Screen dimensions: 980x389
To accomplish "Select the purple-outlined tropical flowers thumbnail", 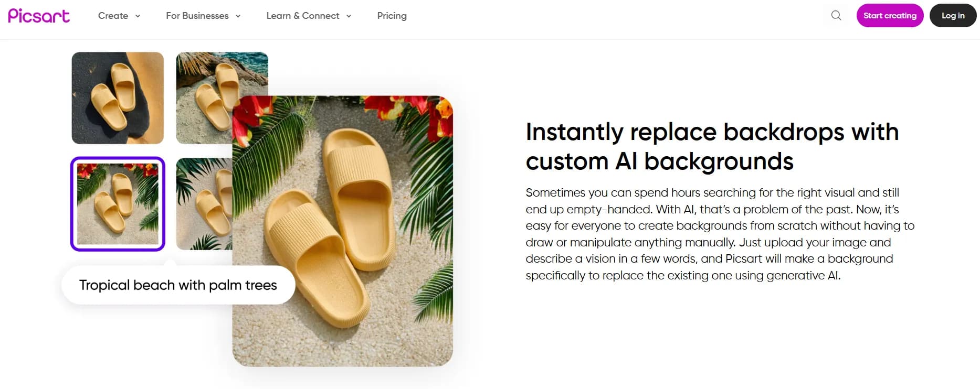I will (x=118, y=204).
